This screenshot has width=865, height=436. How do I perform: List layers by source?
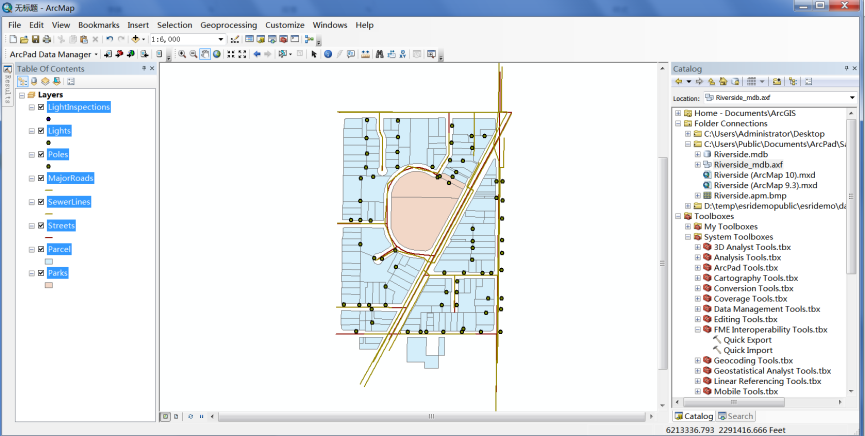point(34,81)
